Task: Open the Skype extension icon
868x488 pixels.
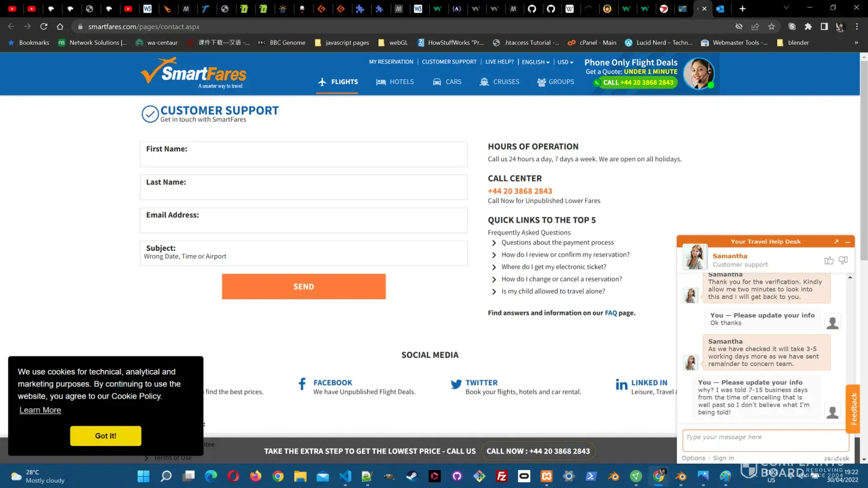Action: point(792,26)
